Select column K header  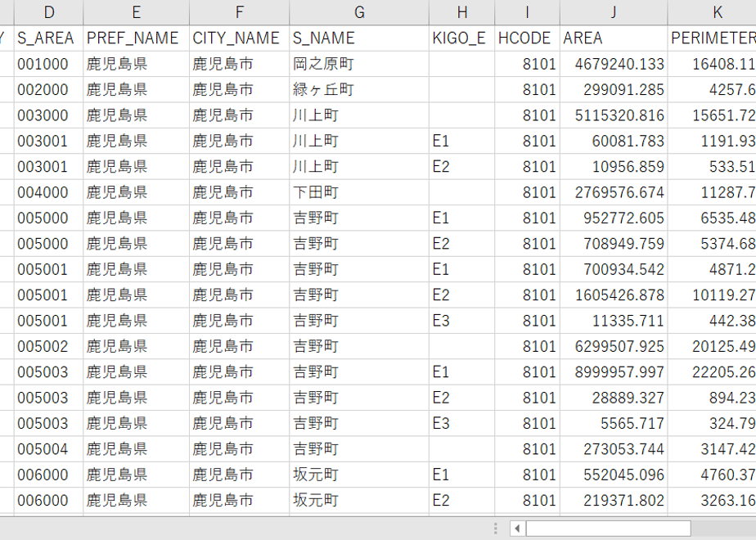(712, 12)
